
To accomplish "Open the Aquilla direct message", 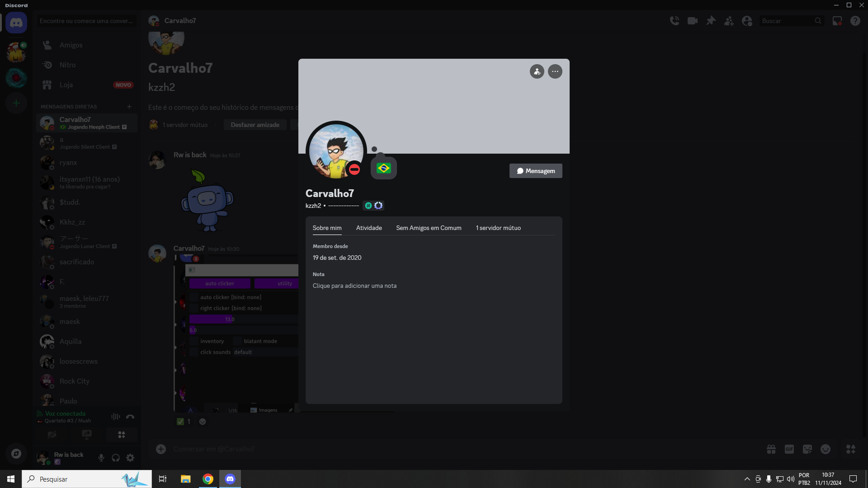I will point(87,342).
